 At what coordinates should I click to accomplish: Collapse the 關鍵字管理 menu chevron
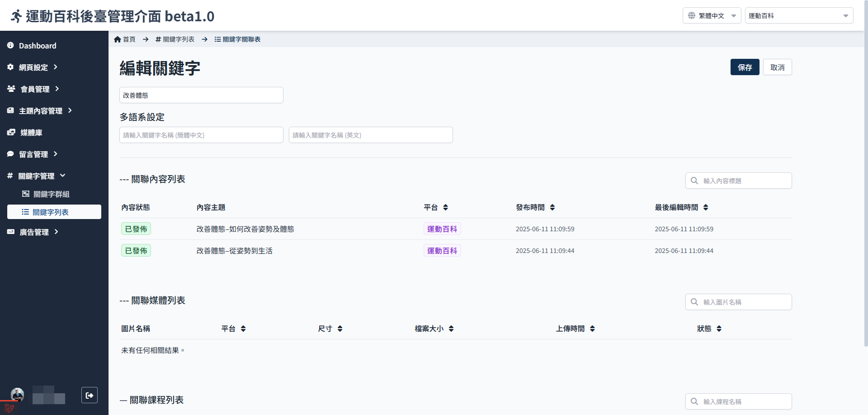(62, 176)
